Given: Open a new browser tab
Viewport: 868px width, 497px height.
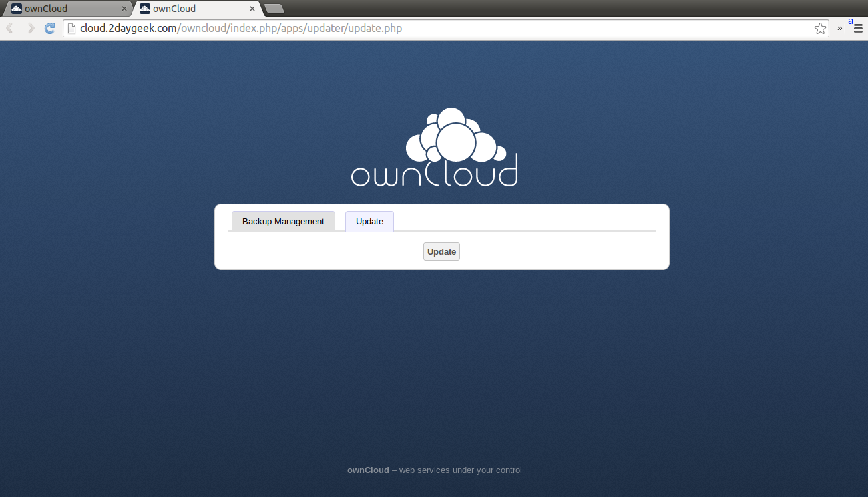Looking at the screenshot, I should [x=274, y=9].
